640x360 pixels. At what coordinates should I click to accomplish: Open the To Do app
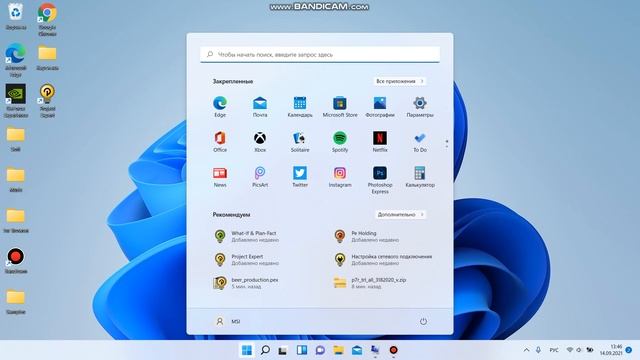[420, 142]
